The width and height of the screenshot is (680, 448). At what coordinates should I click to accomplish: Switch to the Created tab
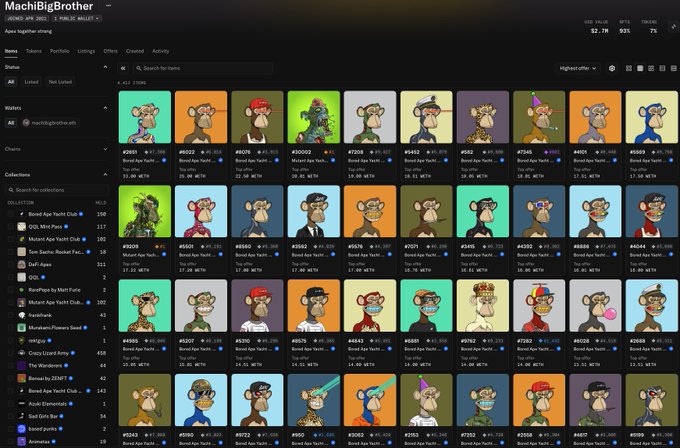click(135, 51)
